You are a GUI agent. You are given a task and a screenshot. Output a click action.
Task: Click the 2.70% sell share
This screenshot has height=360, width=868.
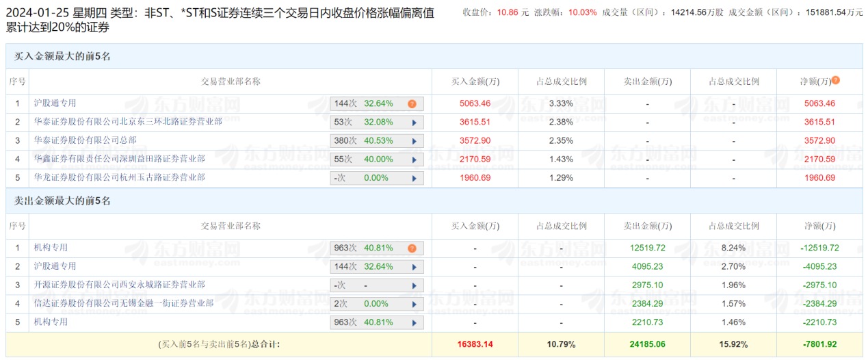(733, 267)
